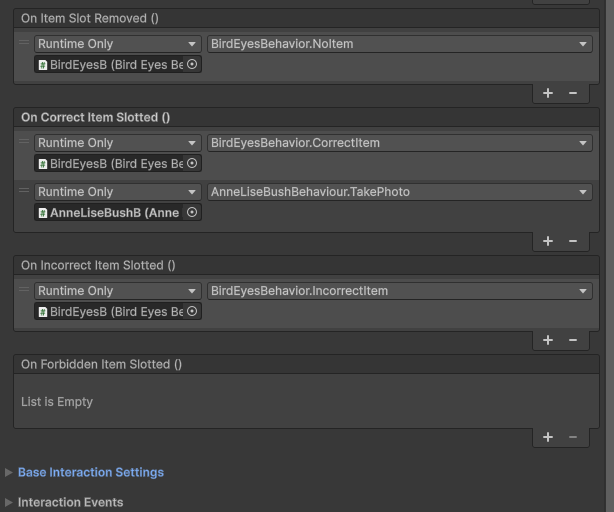This screenshot has height=512, width=614.
Task: Open object picker for AnneLiseBushB field
Action: [x=193, y=212]
